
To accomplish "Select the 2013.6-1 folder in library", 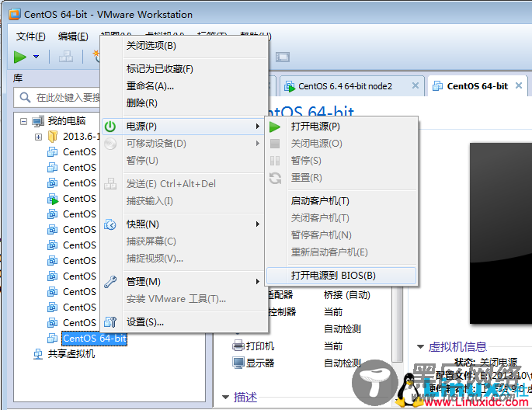I will click(x=81, y=137).
